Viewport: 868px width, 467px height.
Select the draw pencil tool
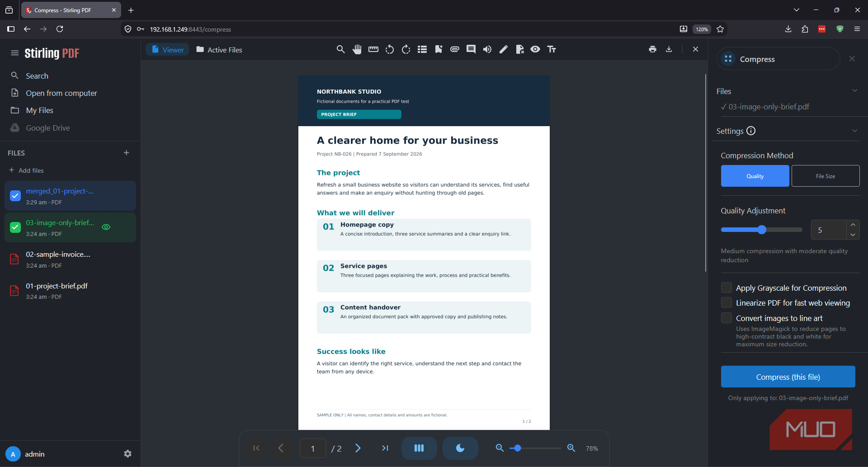pos(504,49)
